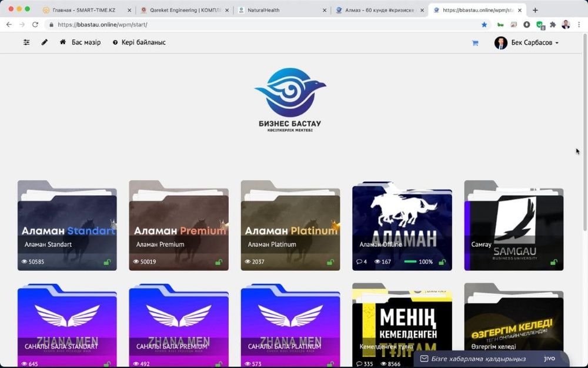Click the Бизнес Бастау logo
Screen dimensions: 588x368
tap(289, 100)
